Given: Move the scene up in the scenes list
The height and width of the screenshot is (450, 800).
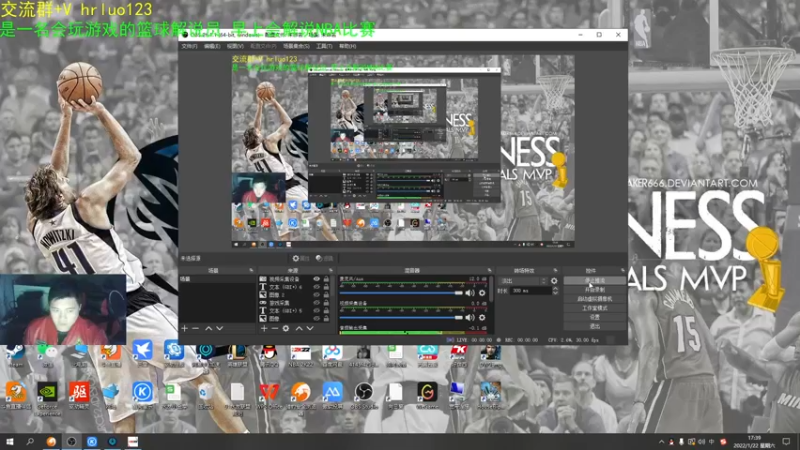Looking at the screenshot, I should click(209, 329).
